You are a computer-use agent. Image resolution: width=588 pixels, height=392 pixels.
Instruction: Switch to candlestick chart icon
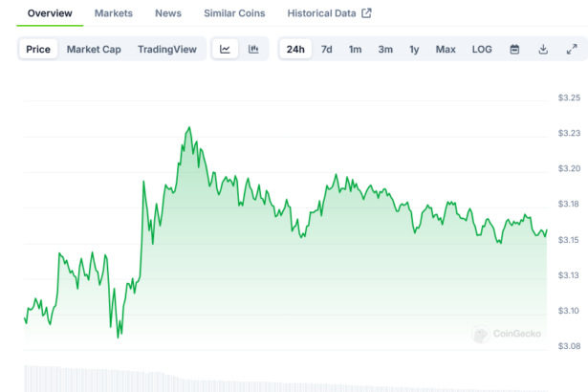tap(253, 50)
